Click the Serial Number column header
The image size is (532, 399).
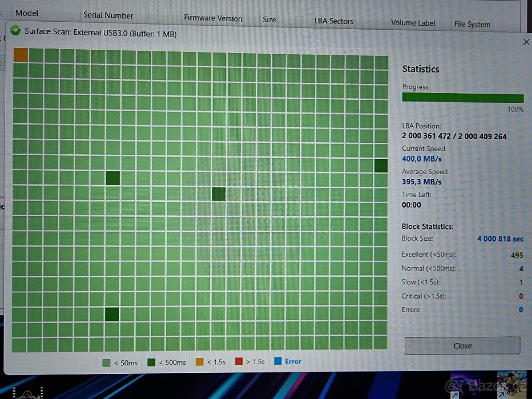point(108,15)
